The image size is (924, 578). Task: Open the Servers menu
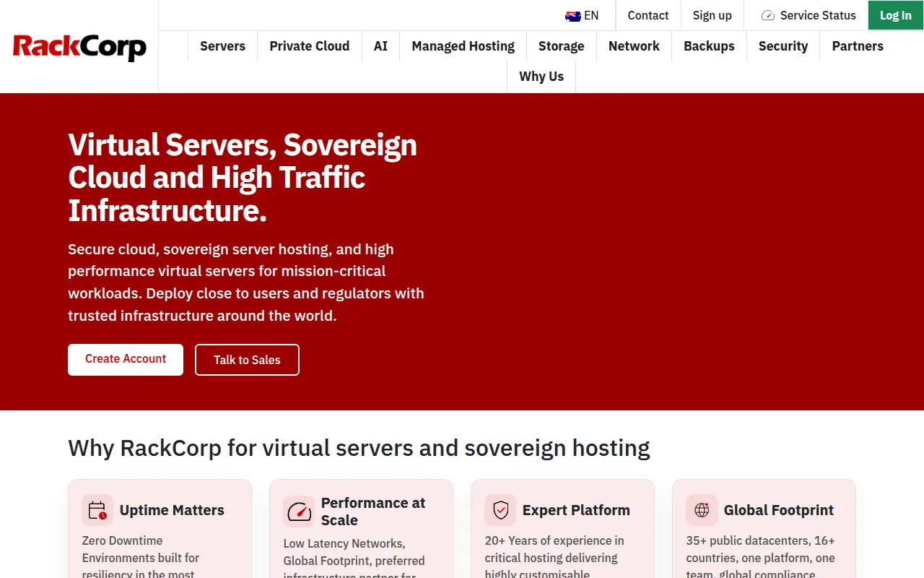tap(222, 46)
